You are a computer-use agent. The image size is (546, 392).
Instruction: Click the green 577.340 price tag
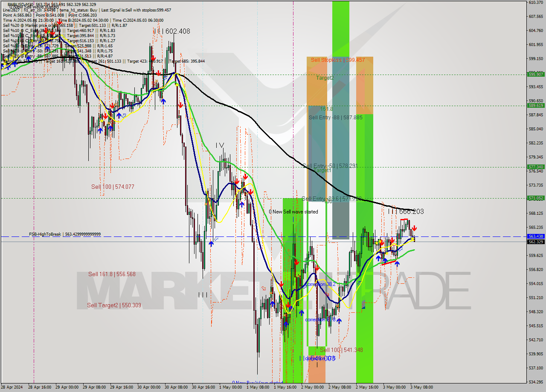[536, 167]
